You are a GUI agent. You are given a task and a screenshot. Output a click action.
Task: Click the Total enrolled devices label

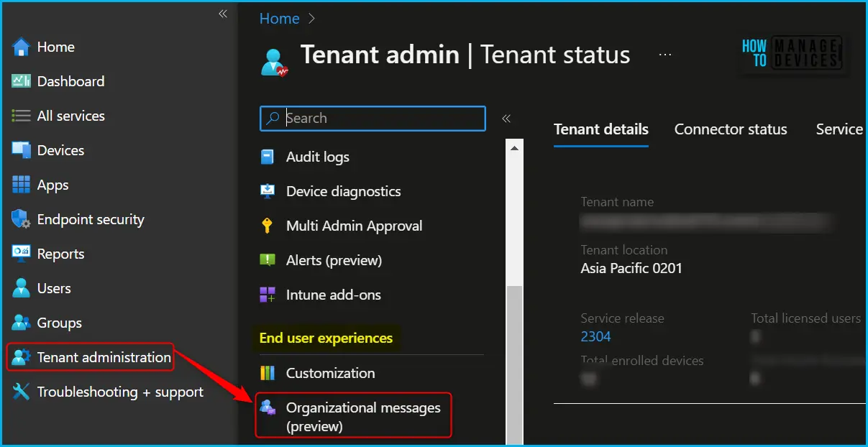pyautogui.click(x=642, y=361)
